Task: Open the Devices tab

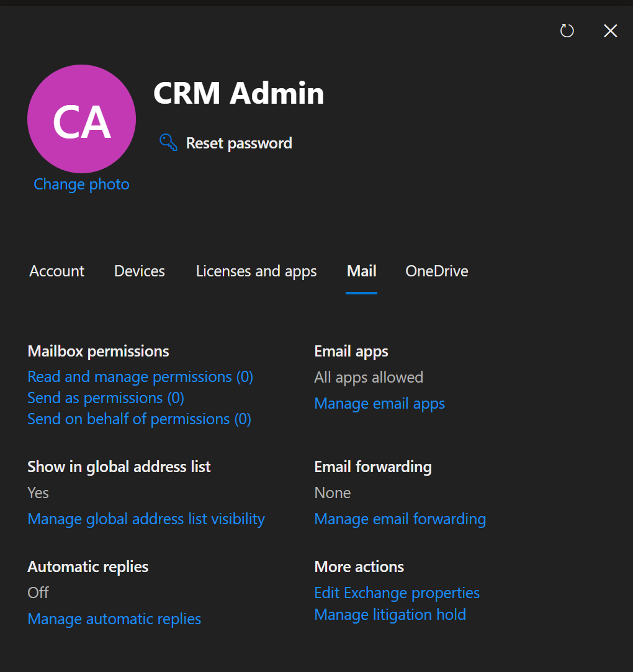Action: click(140, 271)
